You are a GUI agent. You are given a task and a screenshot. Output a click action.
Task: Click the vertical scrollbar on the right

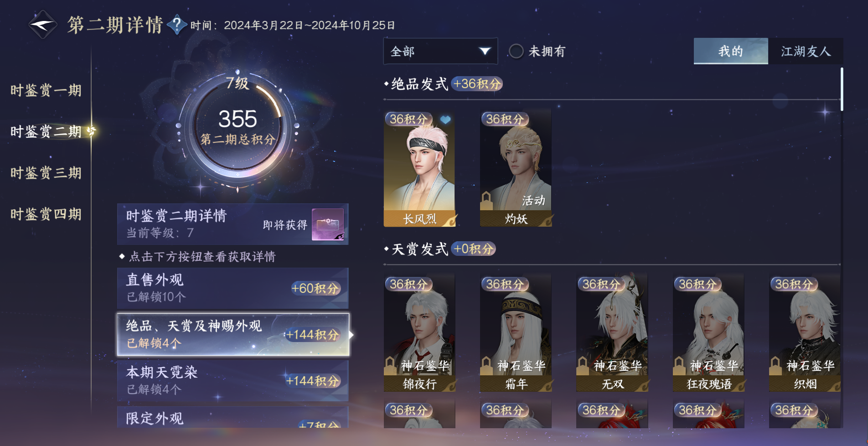842,89
